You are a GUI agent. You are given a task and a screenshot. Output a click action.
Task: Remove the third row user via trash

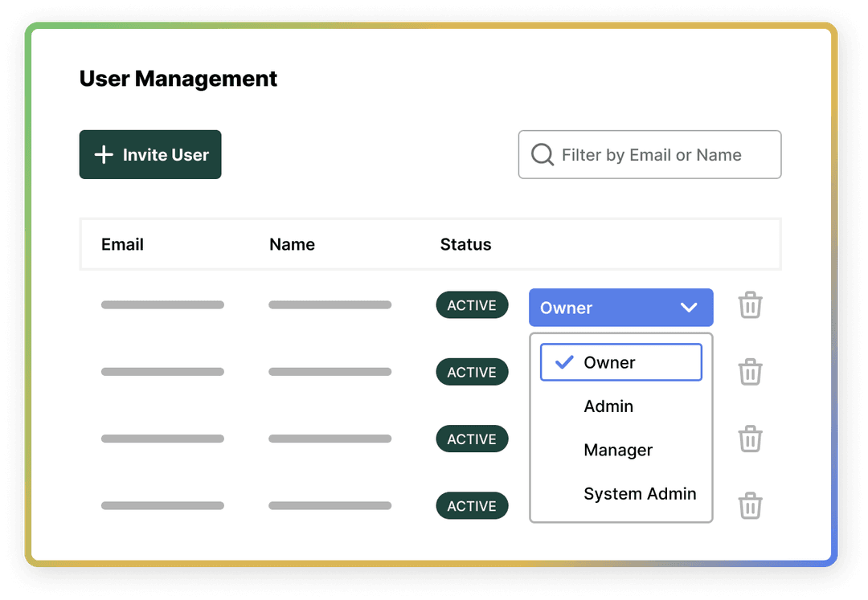tap(750, 439)
